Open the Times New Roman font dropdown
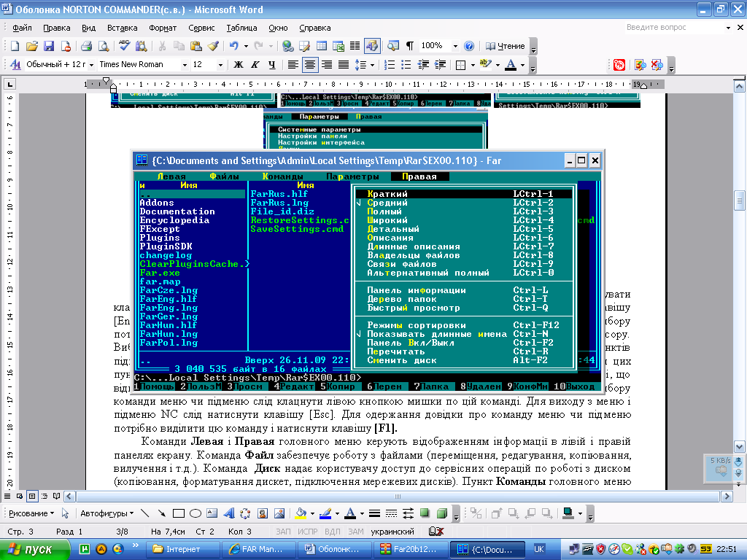This screenshot has width=747, height=560. point(185,64)
